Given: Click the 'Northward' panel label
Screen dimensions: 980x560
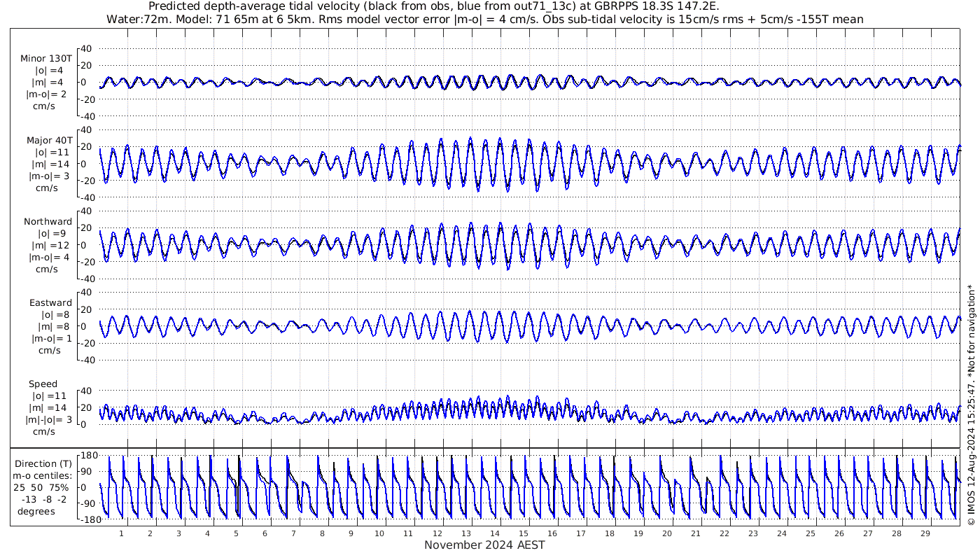Looking at the screenshot, I should [x=48, y=221].
